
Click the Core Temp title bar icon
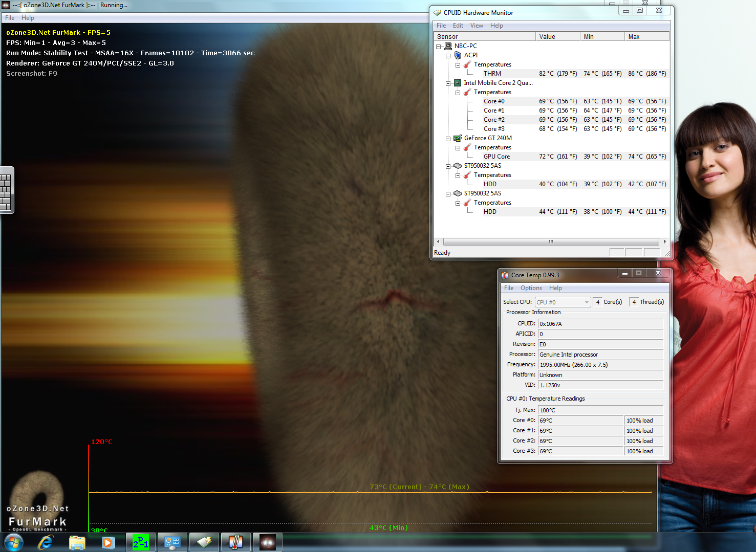click(x=505, y=275)
